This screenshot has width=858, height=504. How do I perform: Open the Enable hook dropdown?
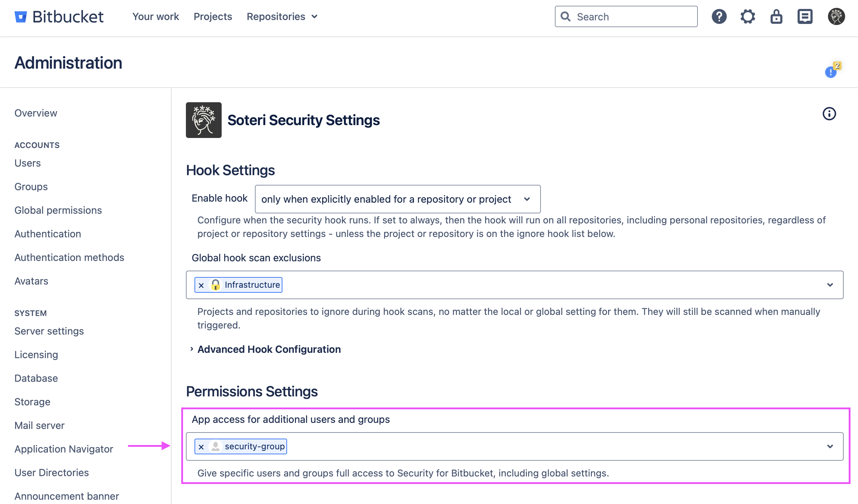click(398, 199)
